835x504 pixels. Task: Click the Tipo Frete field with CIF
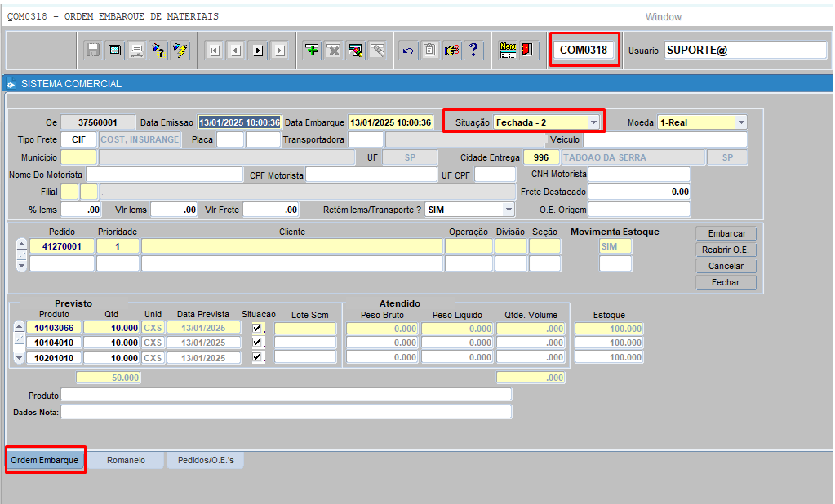pyautogui.click(x=79, y=139)
